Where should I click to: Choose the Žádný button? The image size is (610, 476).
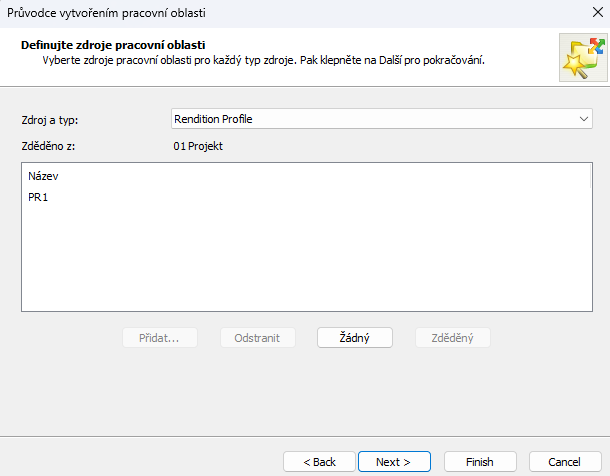click(354, 338)
